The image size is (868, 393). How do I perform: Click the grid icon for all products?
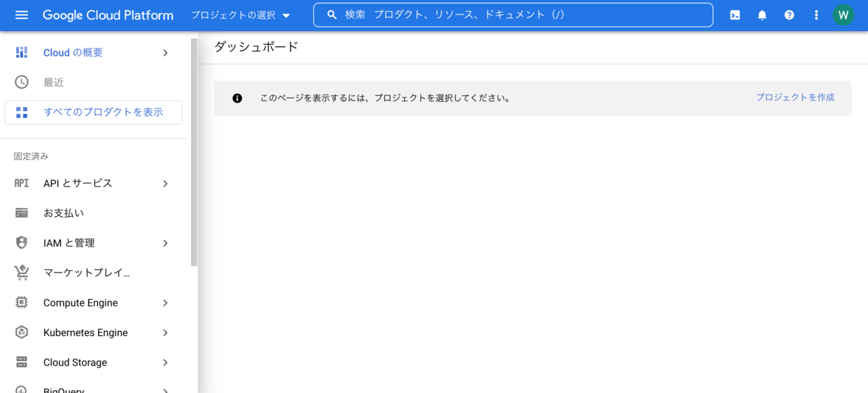click(22, 112)
